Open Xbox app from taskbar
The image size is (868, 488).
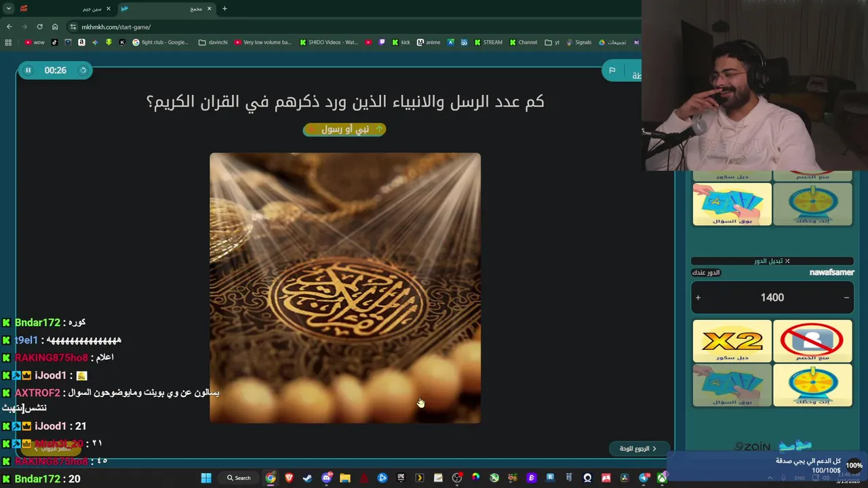point(661,478)
